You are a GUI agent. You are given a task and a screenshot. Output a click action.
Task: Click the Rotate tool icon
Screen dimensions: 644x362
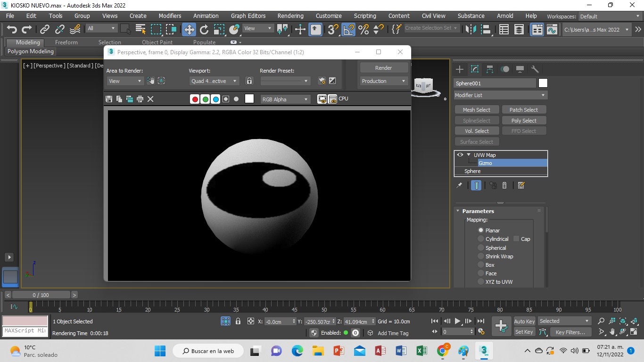click(204, 29)
